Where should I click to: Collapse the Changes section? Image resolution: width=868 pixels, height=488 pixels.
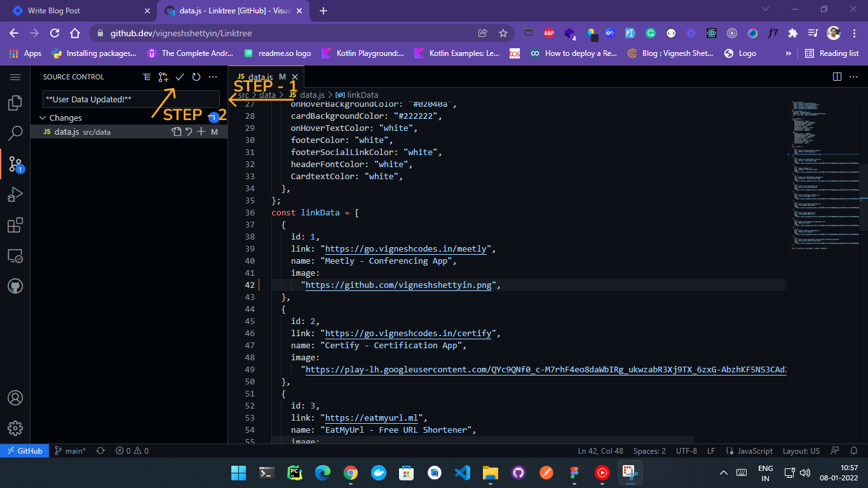click(43, 118)
